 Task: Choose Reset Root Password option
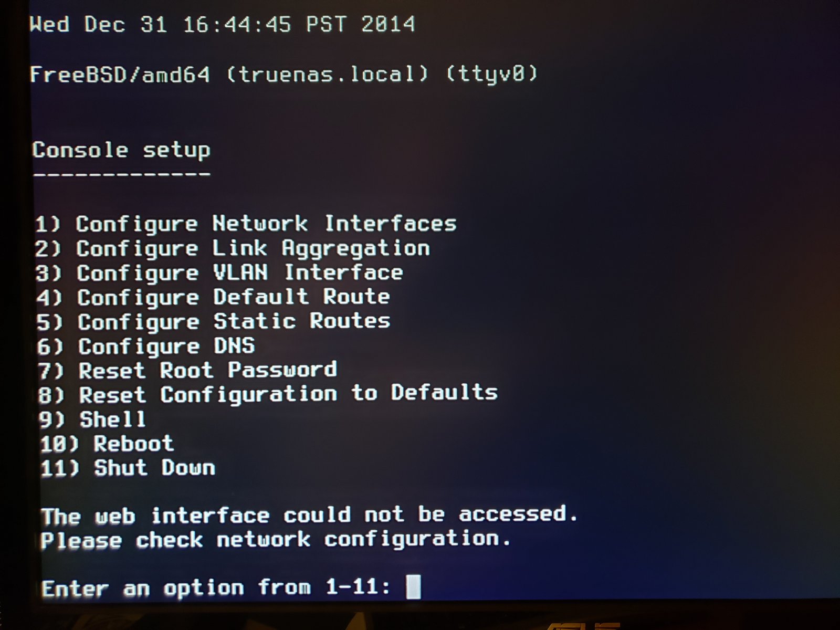[187, 371]
